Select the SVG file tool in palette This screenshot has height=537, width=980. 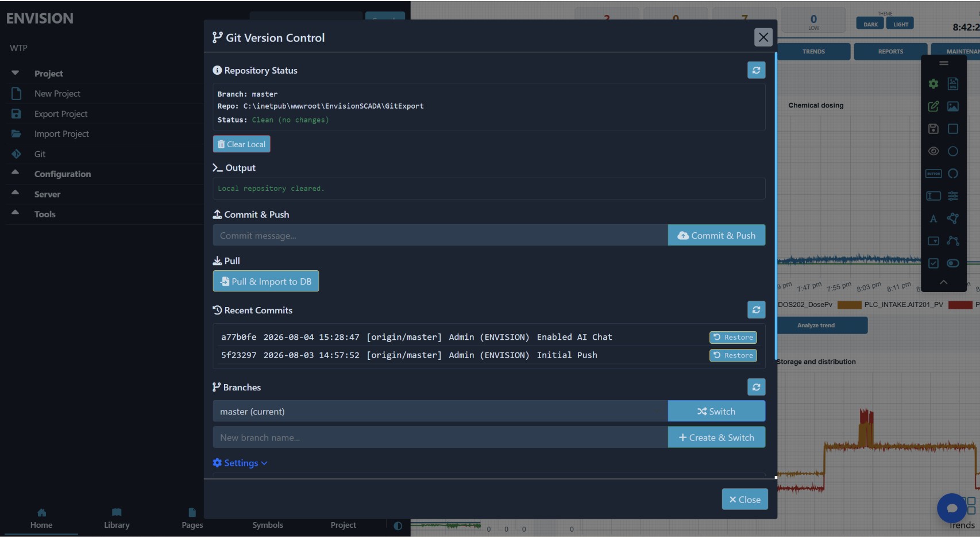953,84
